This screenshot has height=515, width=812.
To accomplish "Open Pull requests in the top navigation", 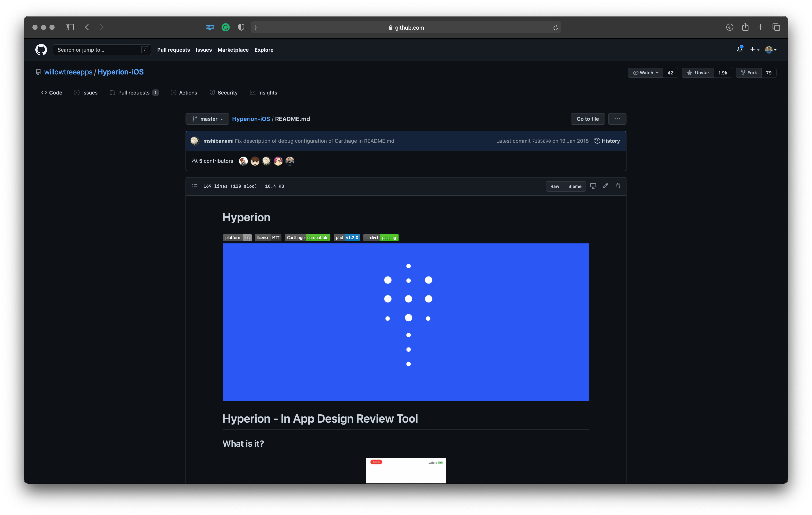I will (x=173, y=50).
